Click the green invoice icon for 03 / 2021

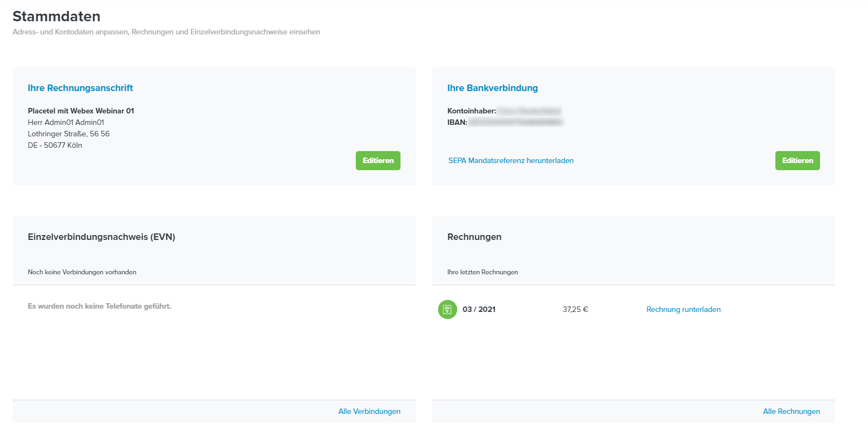pos(447,309)
